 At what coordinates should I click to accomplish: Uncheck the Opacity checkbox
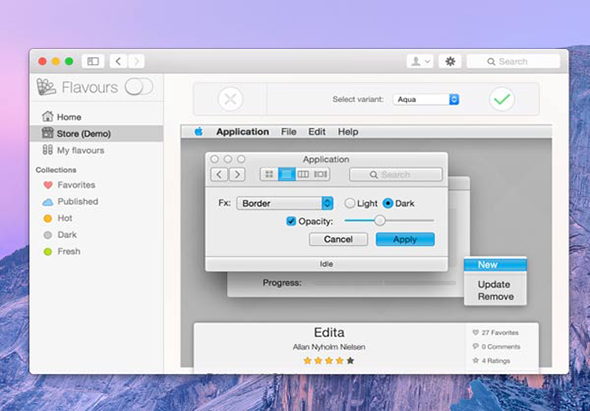click(291, 221)
